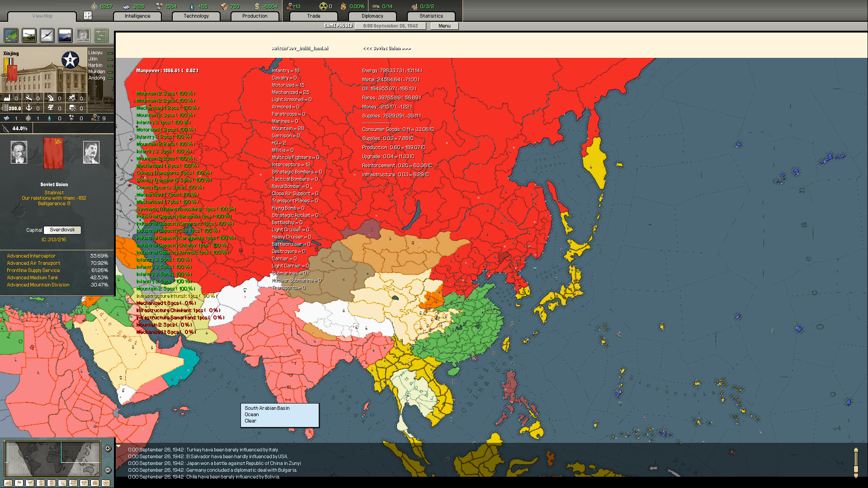868x488 pixels.
Task: Toggle the terrain map mode button
Action: (x=8, y=483)
